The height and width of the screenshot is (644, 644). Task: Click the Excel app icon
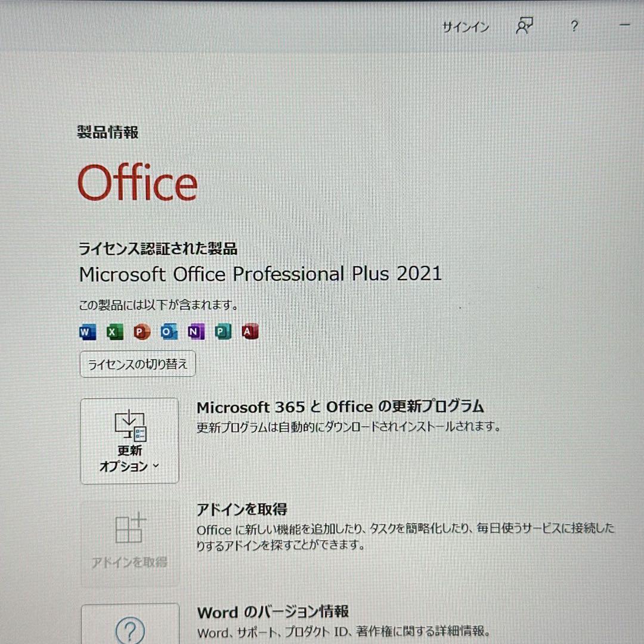[114, 332]
